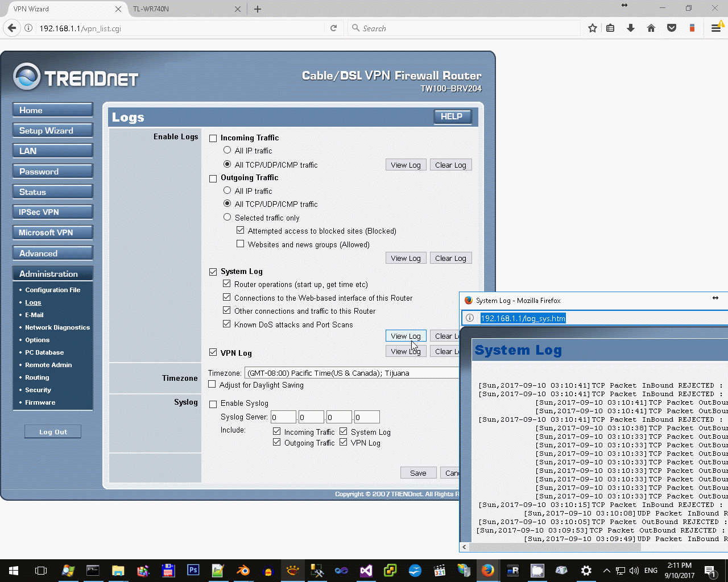
Task: Reload the current router page
Action: coord(333,28)
